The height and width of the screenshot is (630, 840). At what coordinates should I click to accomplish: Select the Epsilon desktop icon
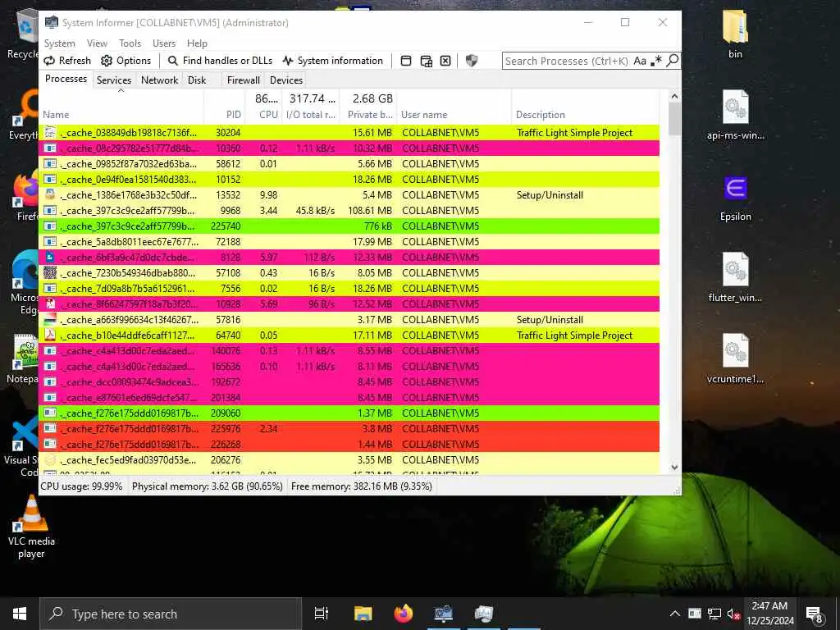pos(735,197)
